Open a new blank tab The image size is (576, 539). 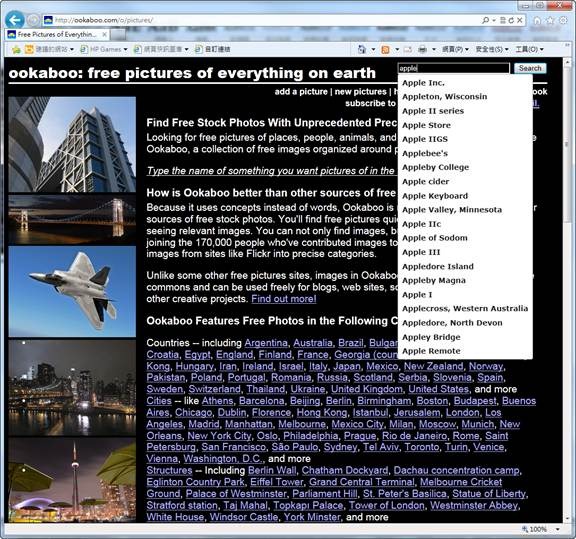(118, 35)
